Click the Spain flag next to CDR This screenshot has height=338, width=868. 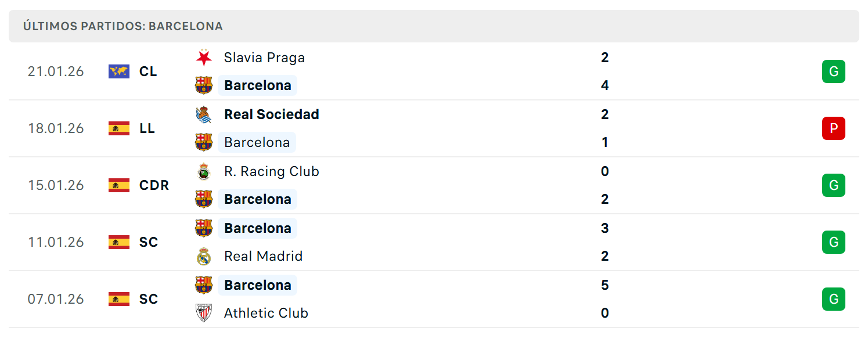[x=119, y=185]
